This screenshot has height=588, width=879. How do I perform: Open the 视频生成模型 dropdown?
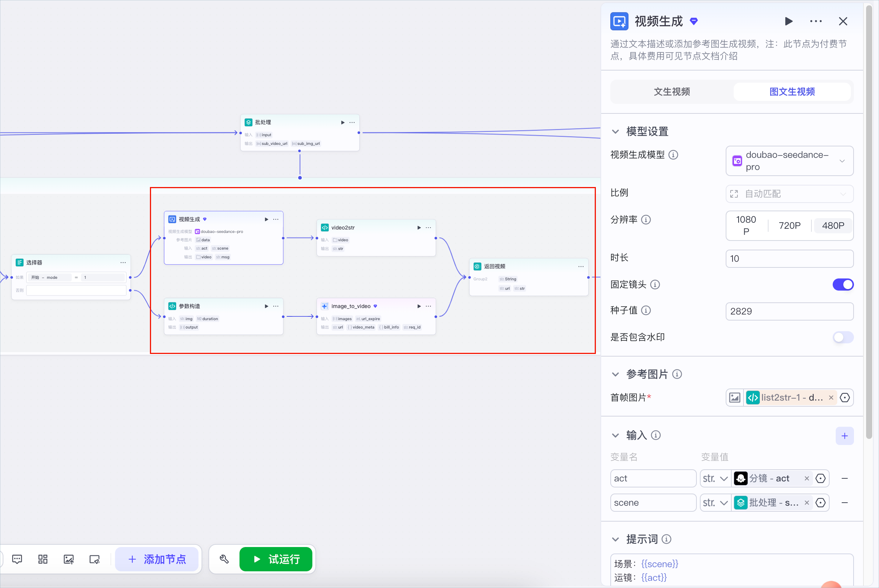click(x=789, y=161)
